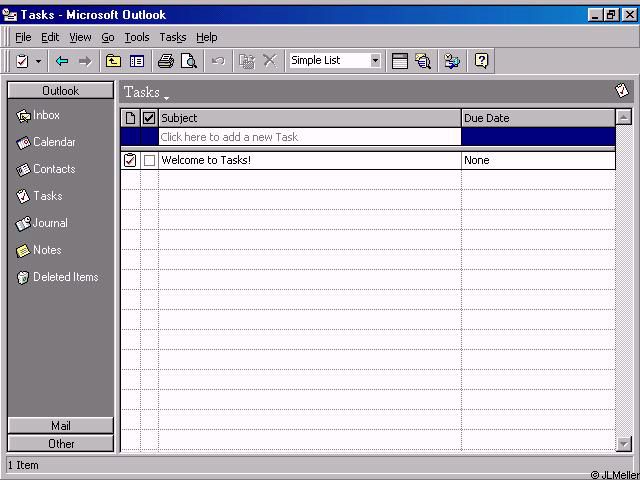
Task: Open Contacts in the Outlook bar
Action: (x=46, y=169)
